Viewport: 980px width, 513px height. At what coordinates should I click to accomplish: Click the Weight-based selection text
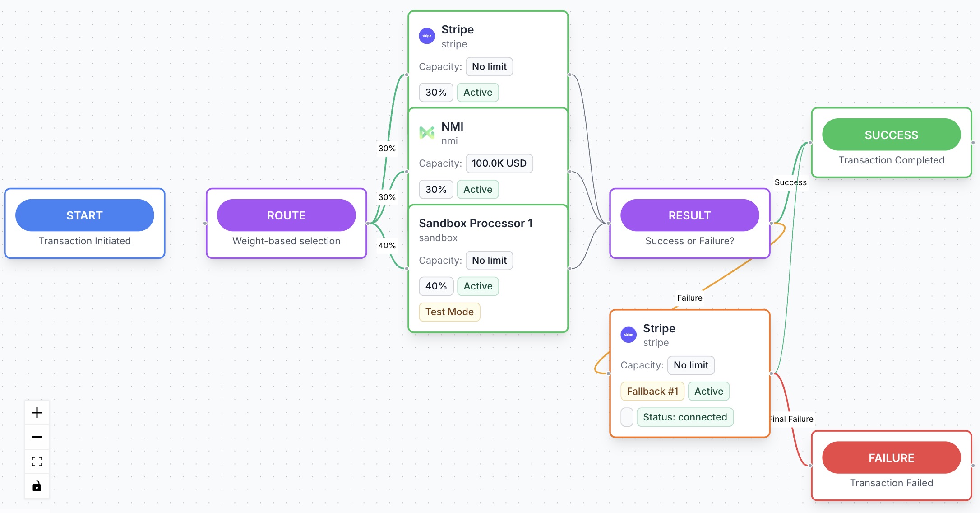click(287, 241)
